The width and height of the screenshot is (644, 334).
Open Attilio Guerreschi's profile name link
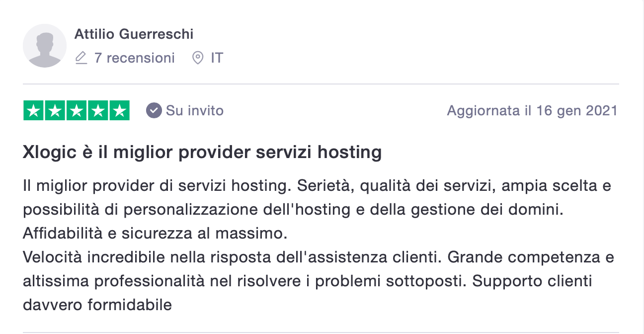pos(134,34)
